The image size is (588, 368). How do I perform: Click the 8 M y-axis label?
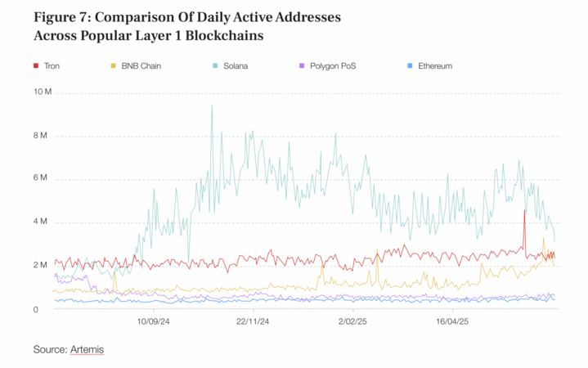(x=40, y=135)
